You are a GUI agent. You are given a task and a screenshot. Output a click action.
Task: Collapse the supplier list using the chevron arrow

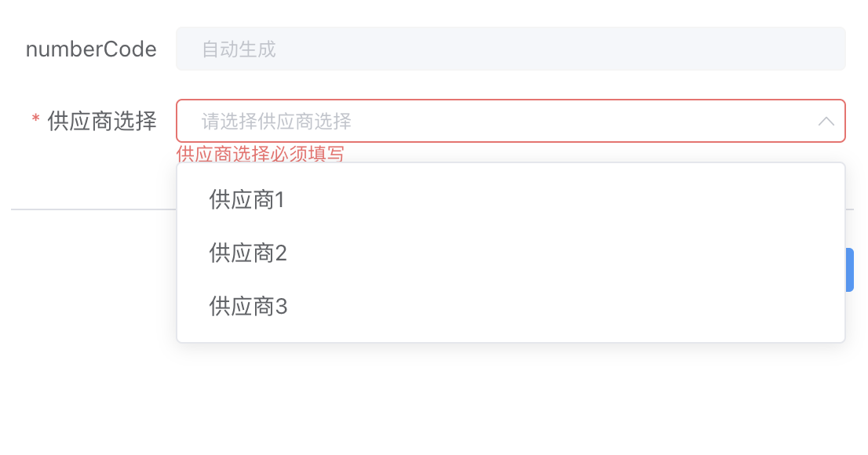coord(826,122)
